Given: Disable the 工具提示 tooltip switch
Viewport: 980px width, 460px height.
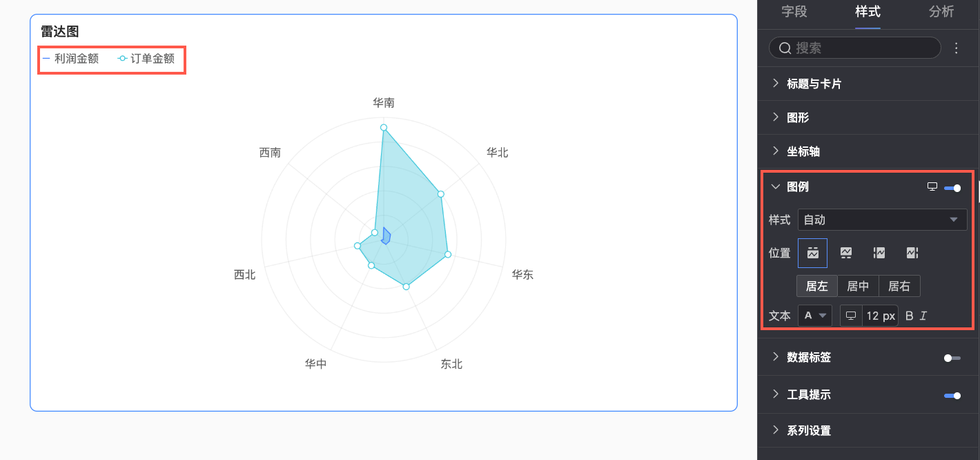Looking at the screenshot, I should tap(952, 395).
